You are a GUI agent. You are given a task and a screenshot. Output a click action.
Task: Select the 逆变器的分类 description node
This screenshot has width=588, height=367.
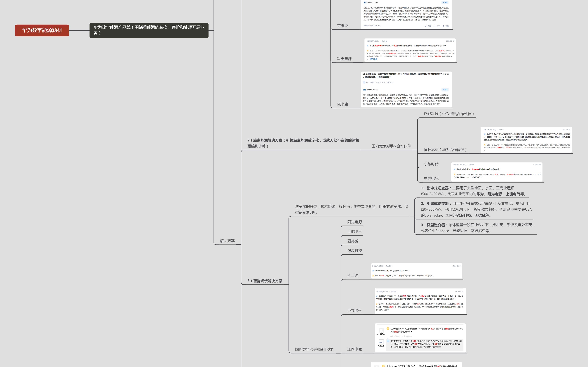[x=352, y=209]
